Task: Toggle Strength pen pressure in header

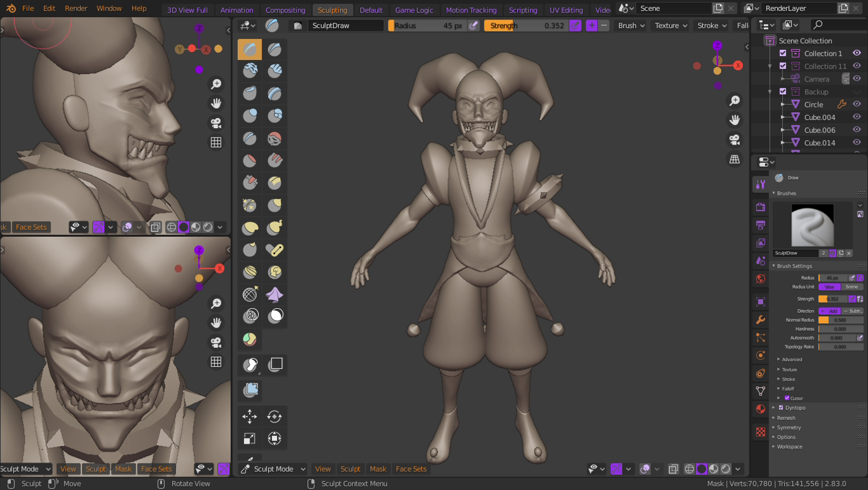Action: click(575, 25)
